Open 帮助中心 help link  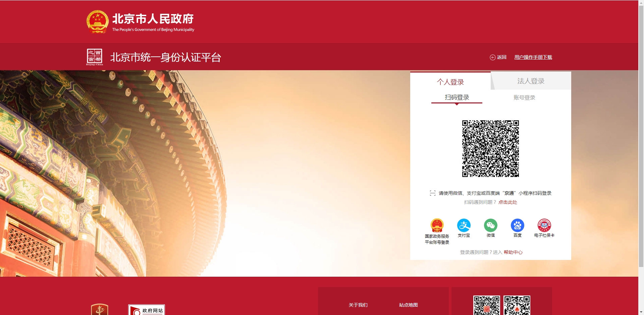tap(513, 252)
